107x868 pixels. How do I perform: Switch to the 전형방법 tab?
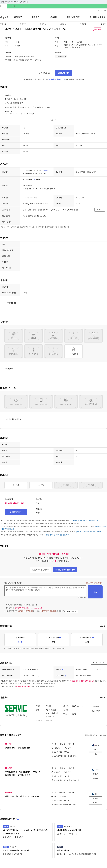pyautogui.click(x=83, y=24)
